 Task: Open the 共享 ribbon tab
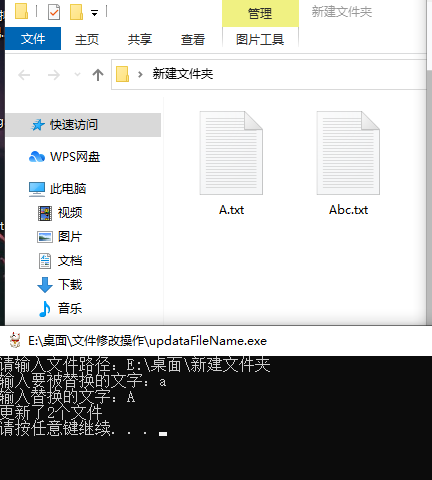click(140, 39)
